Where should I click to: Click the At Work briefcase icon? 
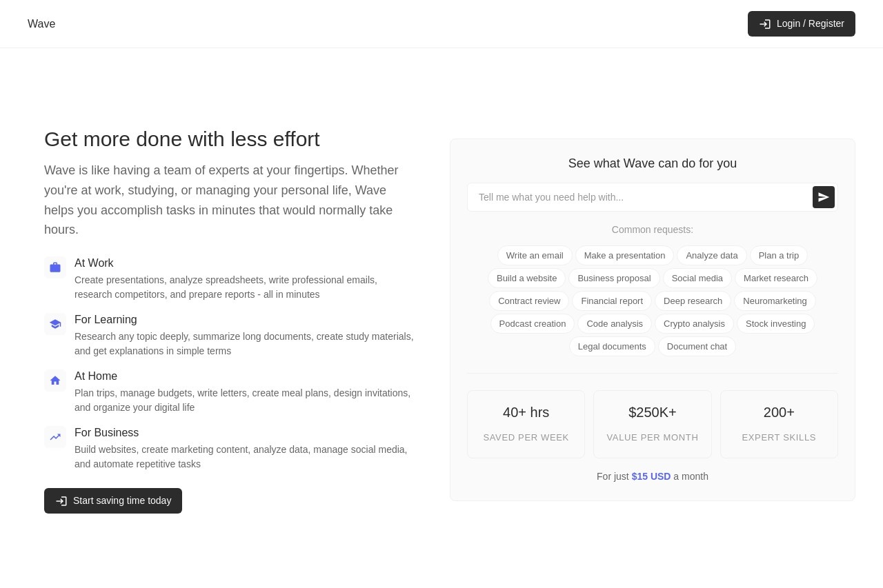click(x=55, y=267)
